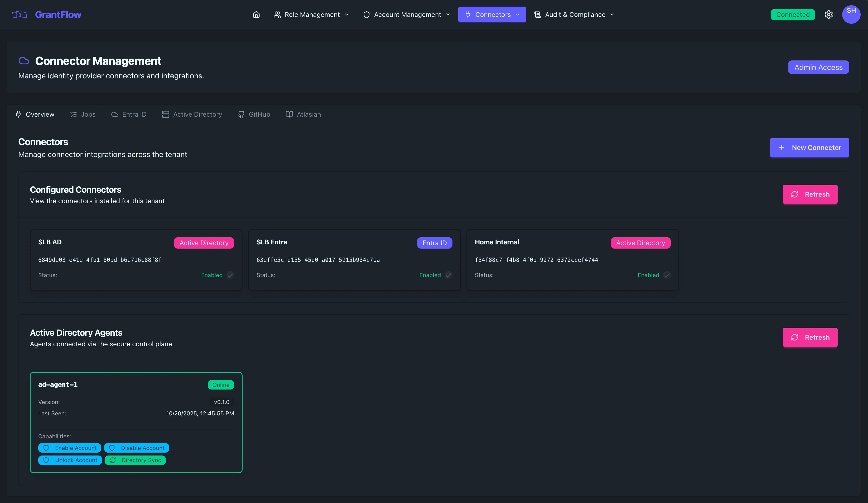This screenshot has height=503, width=868.
Task: Click the cloud icon beside Connector Management
Action: click(x=24, y=61)
